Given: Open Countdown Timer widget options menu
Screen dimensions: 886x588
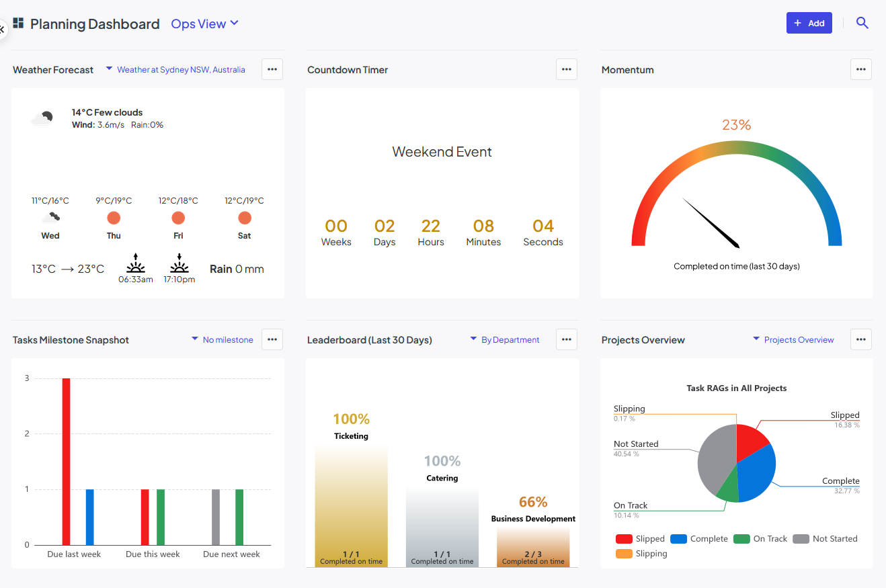Looking at the screenshot, I should point(567,69).
